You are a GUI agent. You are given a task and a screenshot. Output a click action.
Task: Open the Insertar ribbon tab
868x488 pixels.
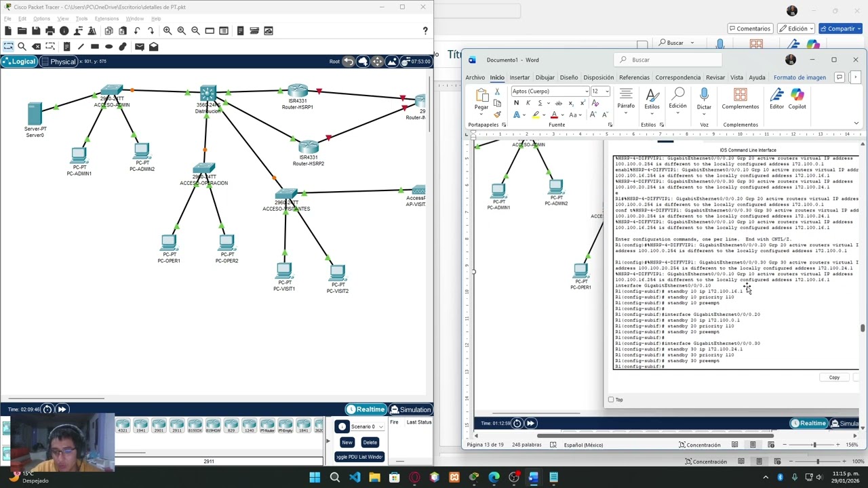tap(519, 77)
